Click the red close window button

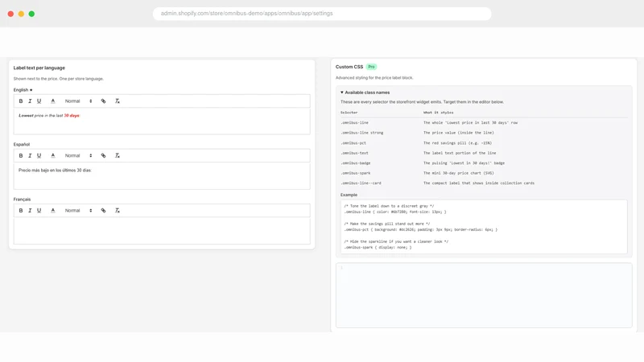pyautogui.click(x=10, y=14)
